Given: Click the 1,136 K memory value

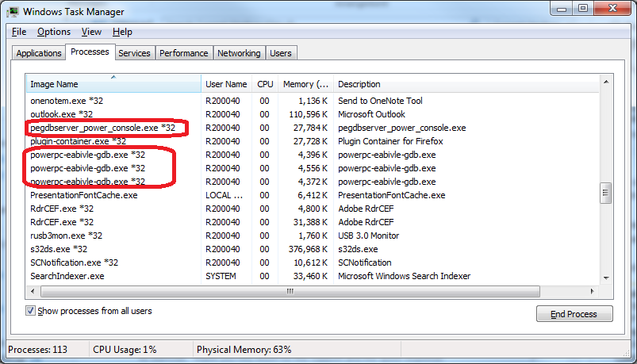Looking at the screenshot, I should tap(313, 101).
